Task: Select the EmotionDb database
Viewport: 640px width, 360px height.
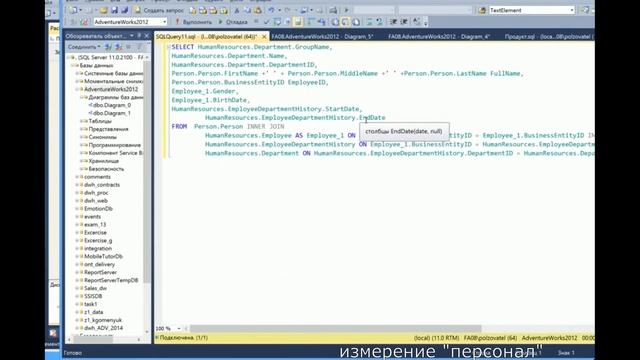Action: pyautogui.click(x=98, y=209)
